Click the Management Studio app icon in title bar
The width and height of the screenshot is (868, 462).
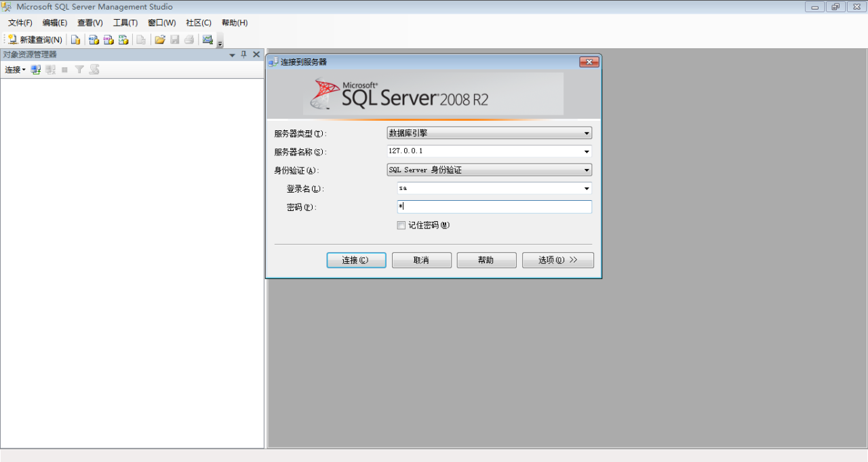(7, 7)
